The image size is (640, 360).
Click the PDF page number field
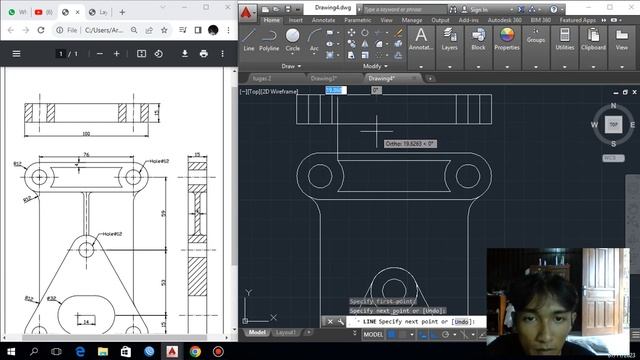(61, 53)
